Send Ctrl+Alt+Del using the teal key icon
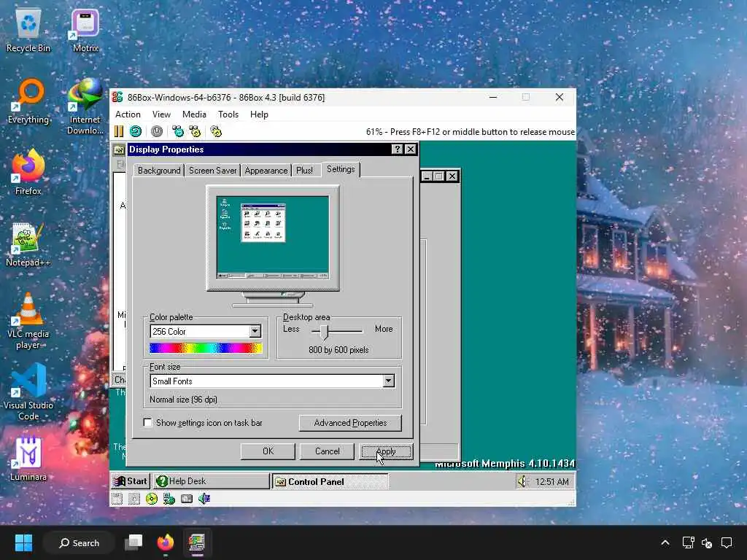The width and height of the screenshot is (747, 560). pyautogui.click(x=178, y=131)
